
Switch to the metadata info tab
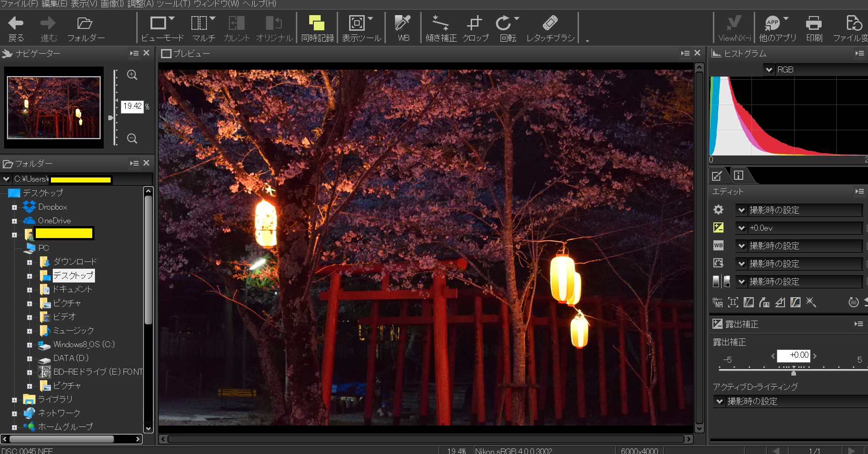click(738, 175)
